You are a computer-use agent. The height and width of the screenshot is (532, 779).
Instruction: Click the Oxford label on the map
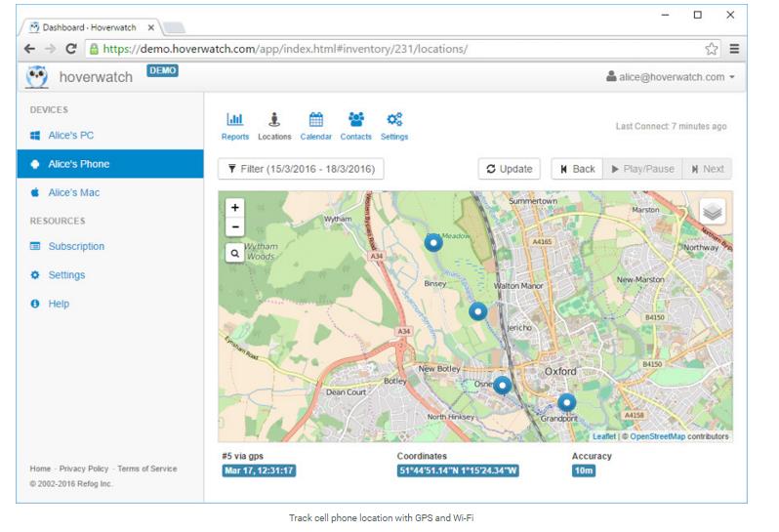(560, 371)
